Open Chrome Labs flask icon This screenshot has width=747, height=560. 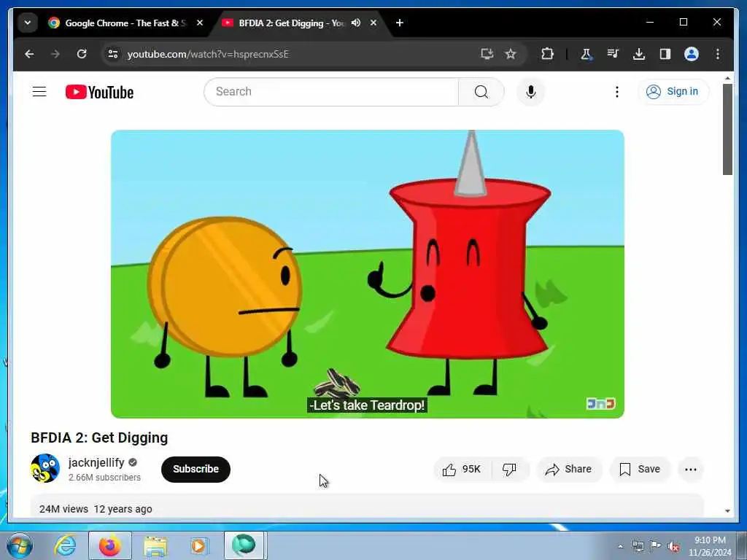[587, 54]
